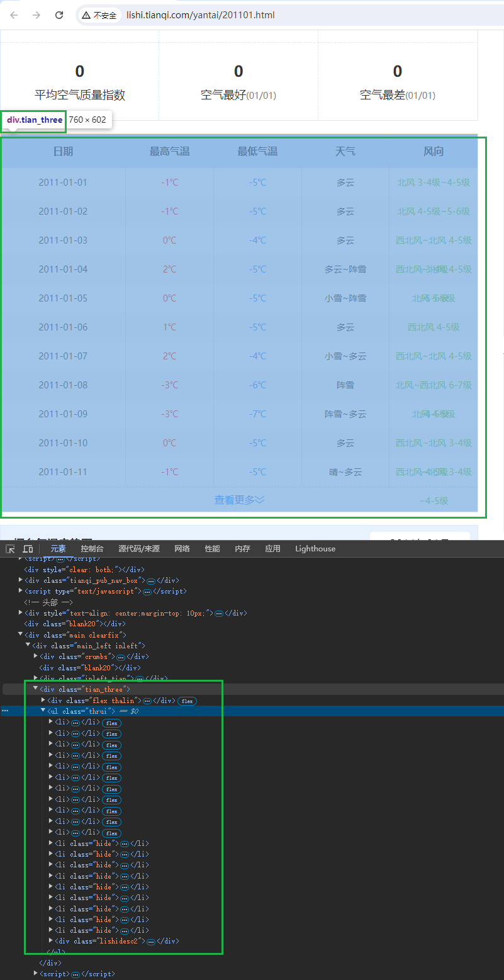Switch to the 元素 tab

[x=58, y=549]
